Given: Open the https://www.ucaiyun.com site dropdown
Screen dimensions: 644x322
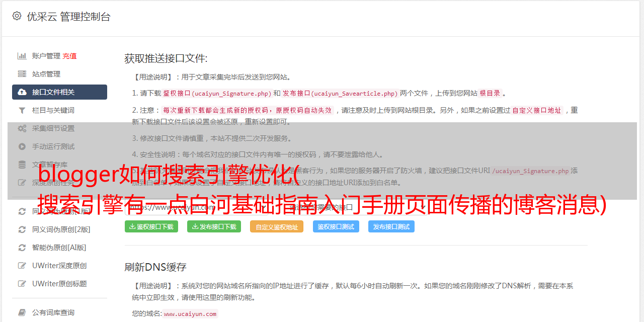Looking at the screenshot, I should [198, 207].
